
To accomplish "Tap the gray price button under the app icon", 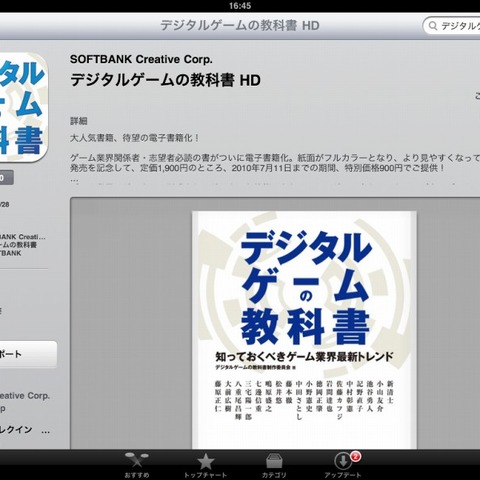I will tap(7, 177).
